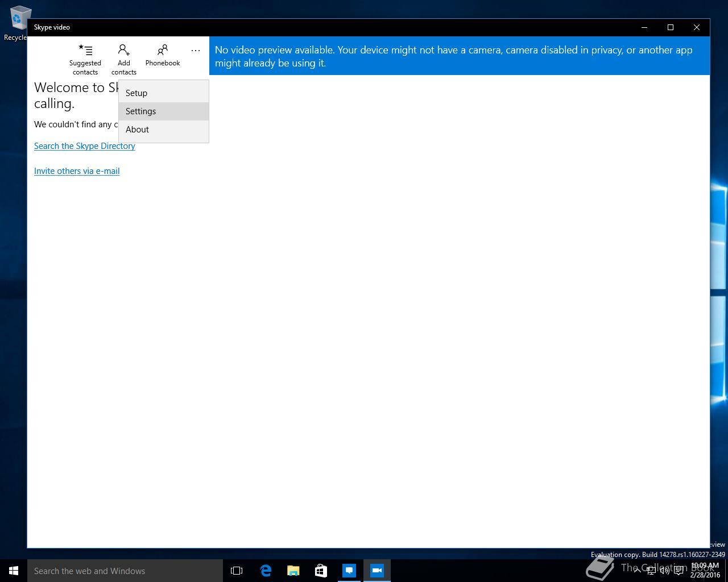Open the volume control in system tray
The image size is (728, 582).
click(665, 571)
